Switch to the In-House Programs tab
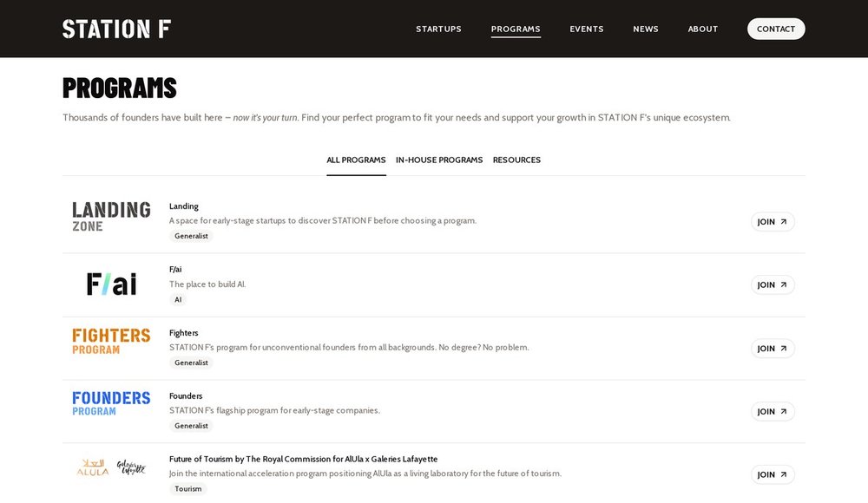Screen dimensions: 868x503 pyautogui.click(x=439, y=160)
